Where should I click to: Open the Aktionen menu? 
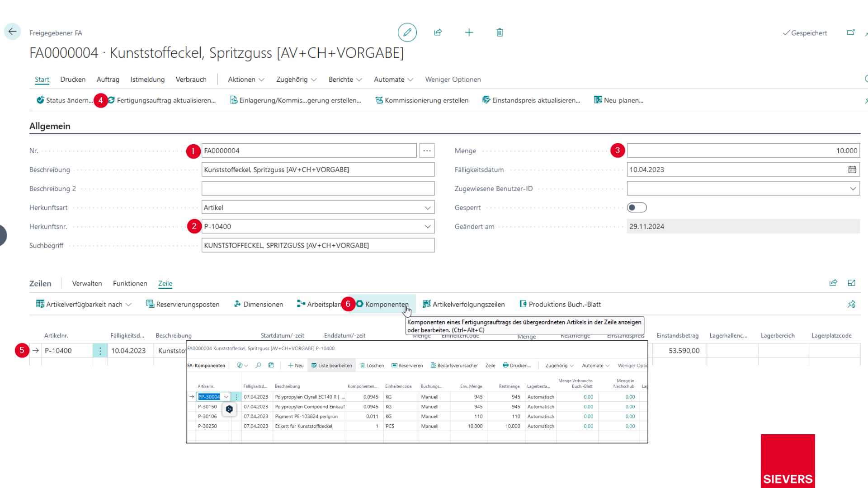(x=246, y=80)
